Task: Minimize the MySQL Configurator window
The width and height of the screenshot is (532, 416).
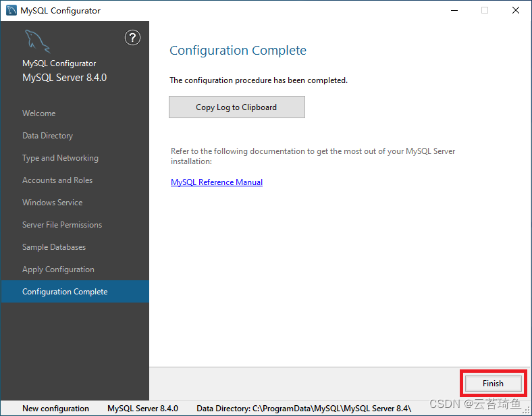Action: pyautogui.click(x=454, y=11)
